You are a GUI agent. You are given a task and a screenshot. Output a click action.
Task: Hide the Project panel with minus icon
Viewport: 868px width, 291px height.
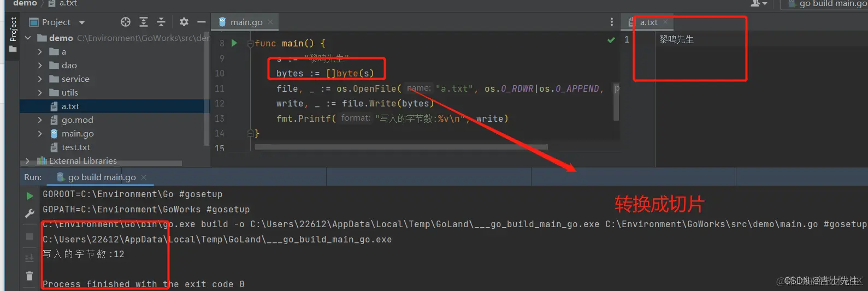(202, 22)
